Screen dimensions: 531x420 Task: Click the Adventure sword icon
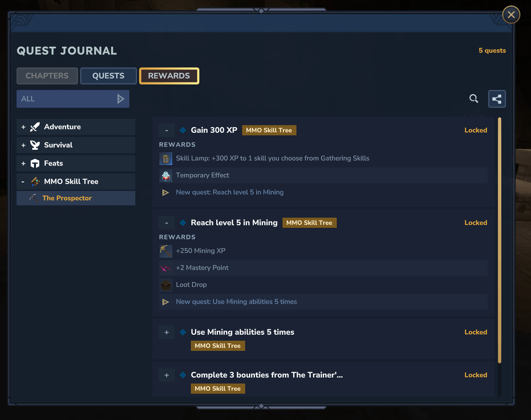click(x=35, y=127)
